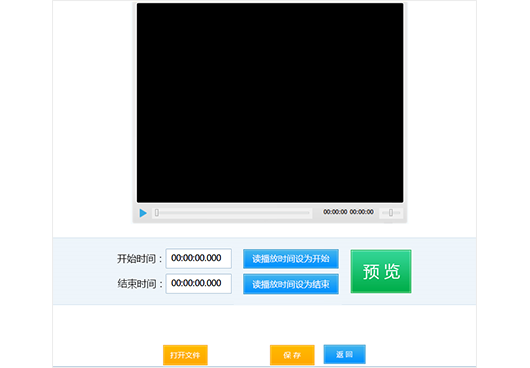Click the blue 返回 button
Image resolution: width=530 pixels, height=368 pixels.
[344, 354]
